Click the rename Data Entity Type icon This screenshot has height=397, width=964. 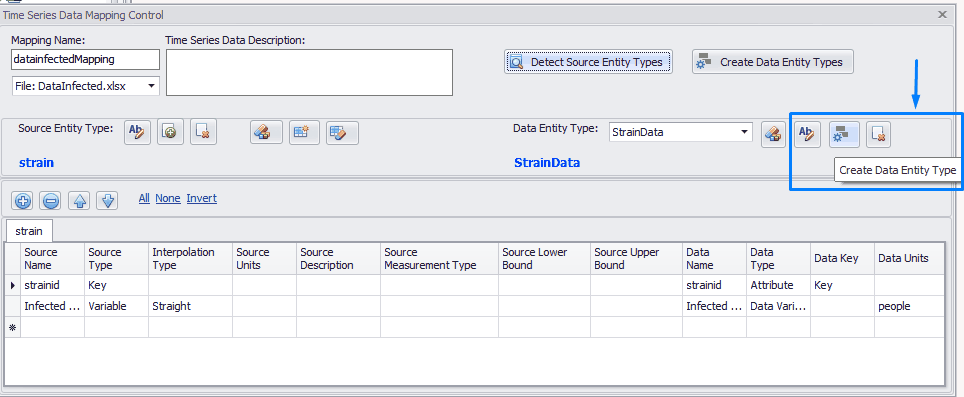pos(807,135)
